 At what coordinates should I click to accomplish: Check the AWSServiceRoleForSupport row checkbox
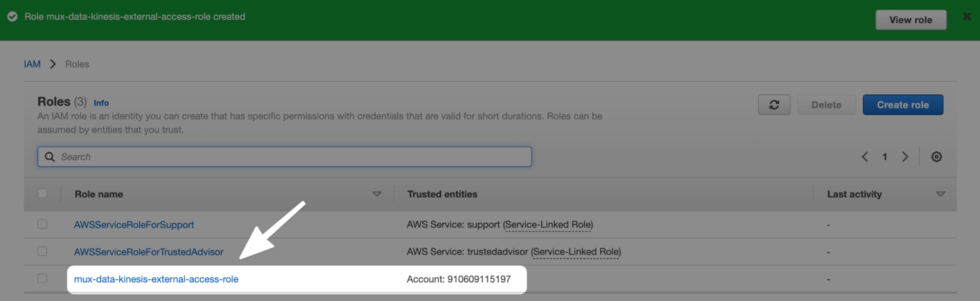42,224
